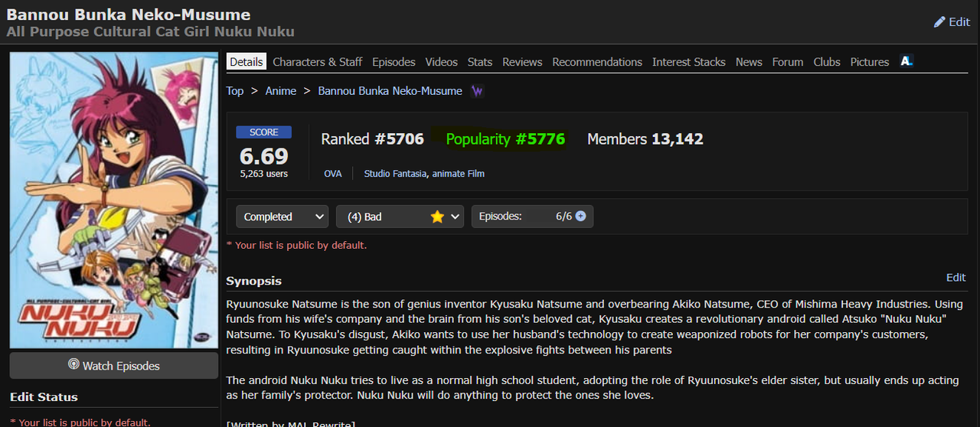Screen dimensions: 980x427
Task: Open the Studio Fantasia studio link
Action: click(x=396, y=174)
